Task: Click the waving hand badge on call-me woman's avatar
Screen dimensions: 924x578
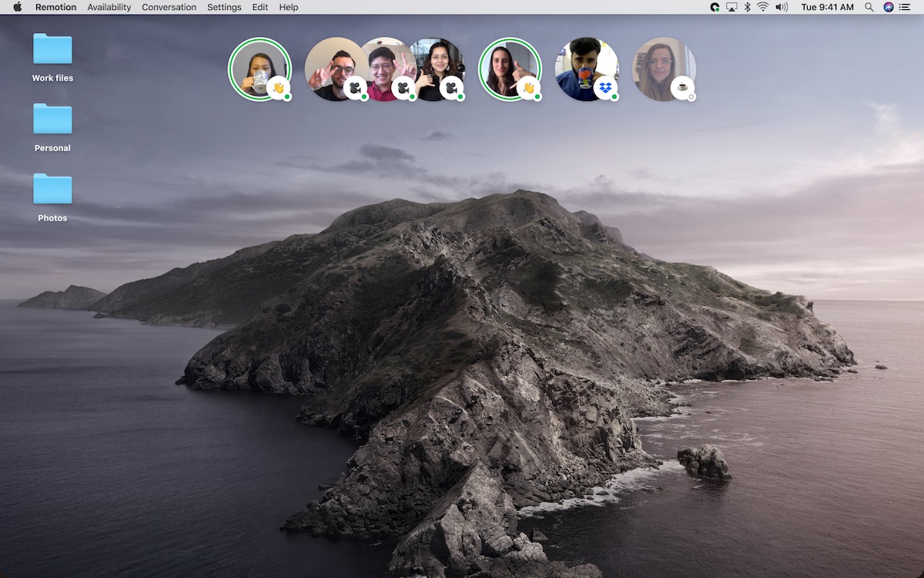Action: pyautogui.click(x=528, y=88)
